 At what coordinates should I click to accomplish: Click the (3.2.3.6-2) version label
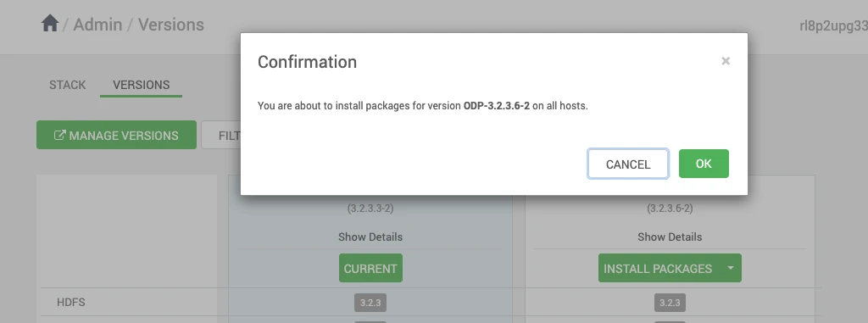[x=670, y=209]
